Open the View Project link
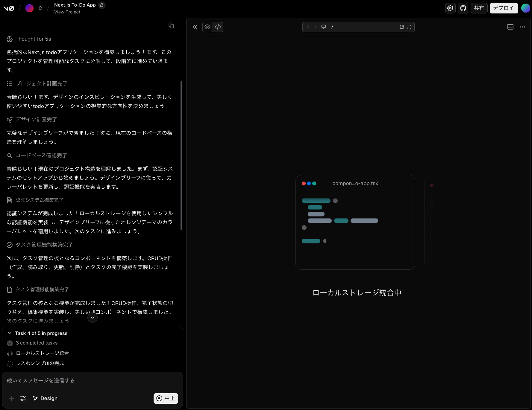The width and height of the screenshot is (532, 410). pyautogui.click(x=67, y=12)
